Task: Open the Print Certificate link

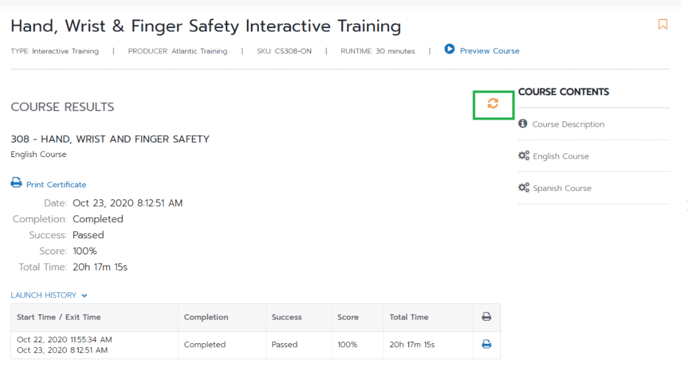Action: (56, 185)
